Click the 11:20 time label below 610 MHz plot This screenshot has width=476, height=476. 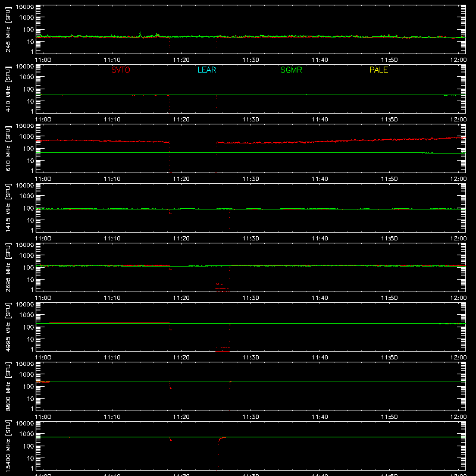(181, 179)
